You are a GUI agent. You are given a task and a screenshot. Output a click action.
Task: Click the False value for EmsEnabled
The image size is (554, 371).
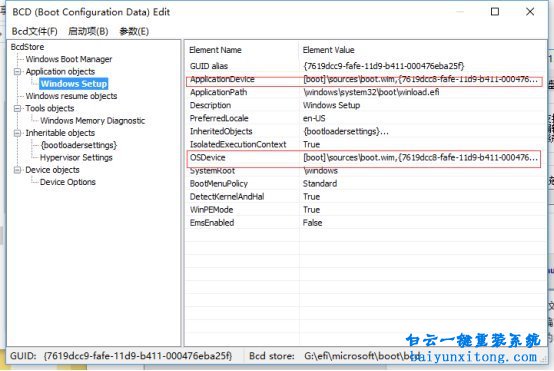[313, 223]
